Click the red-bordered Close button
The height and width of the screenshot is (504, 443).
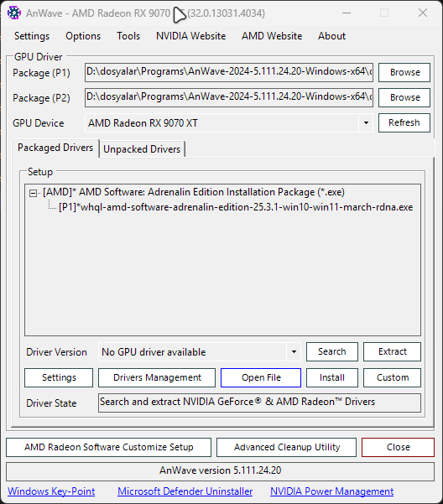point(398,447)
